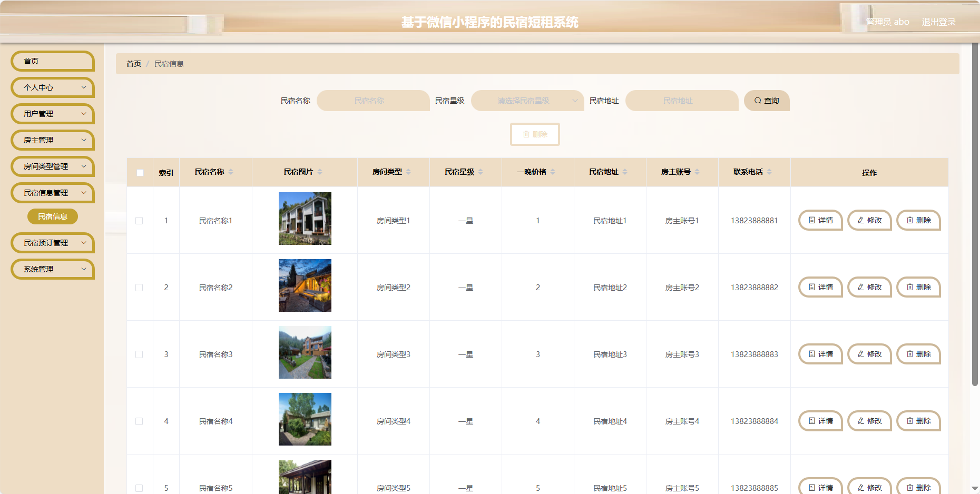Click the scrollbar down arrow
The width and height of the screenshot is (980, 494).
[975, 489]
